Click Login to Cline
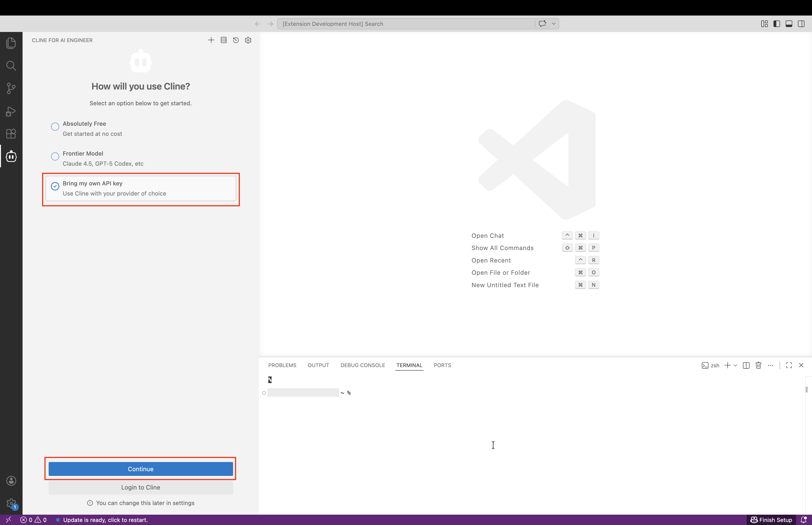This screenshot has width=812, height=525. (x=141, y=487)
